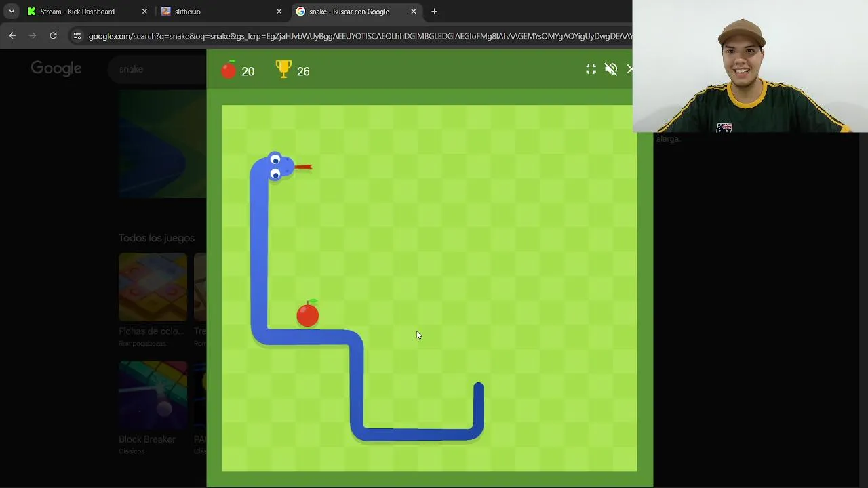
Task: Select the snake - Buscar con Google tab
Action: [357, 12]
